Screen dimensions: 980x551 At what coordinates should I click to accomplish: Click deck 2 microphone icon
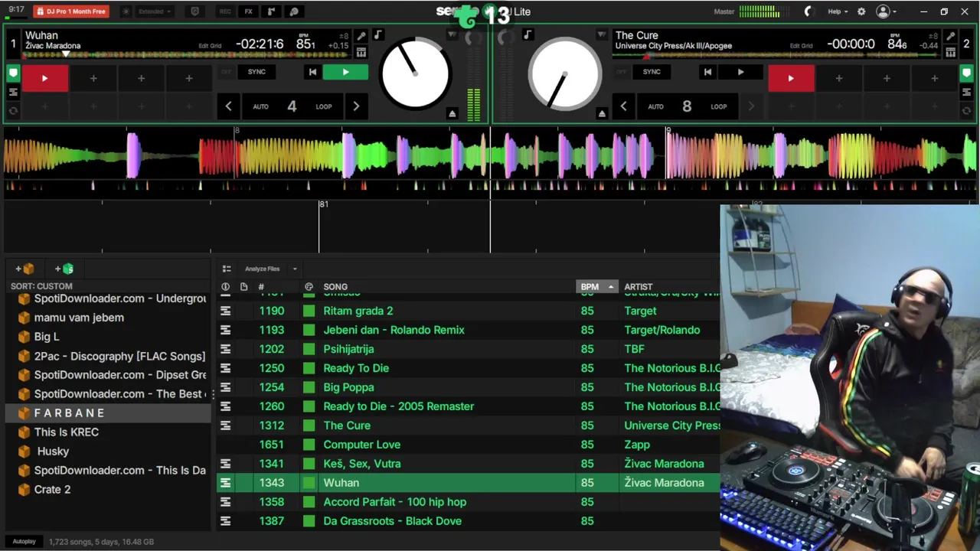point(950,36)
